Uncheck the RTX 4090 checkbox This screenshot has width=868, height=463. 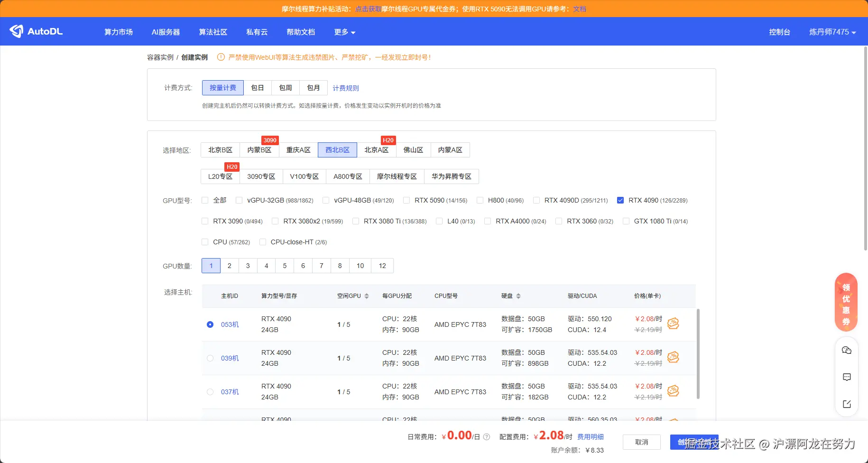(620, 200)
